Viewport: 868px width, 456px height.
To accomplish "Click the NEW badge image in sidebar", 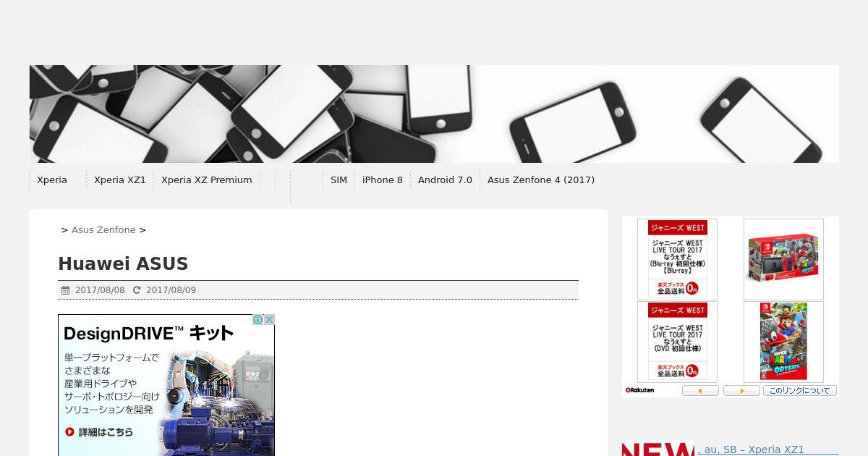I will pos(658,449).
